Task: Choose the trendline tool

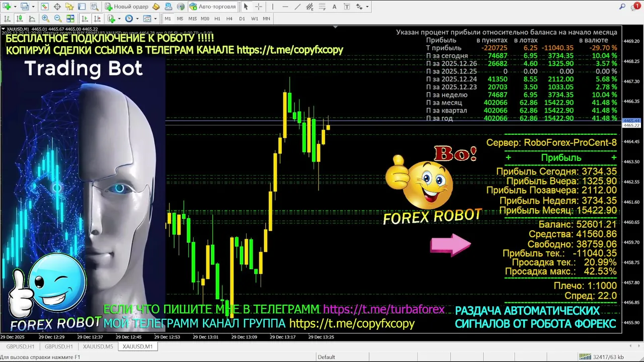Action: (297, 7)
